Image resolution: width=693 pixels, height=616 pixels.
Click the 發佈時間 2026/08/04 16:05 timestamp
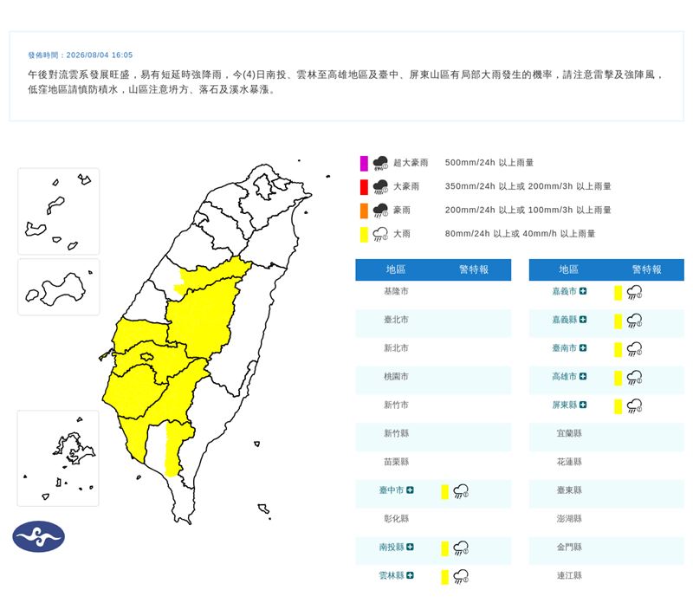coord(80,55)
